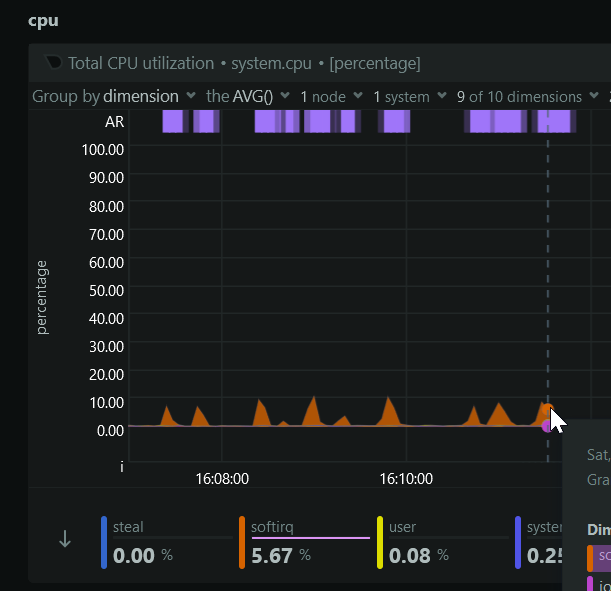Click the 16:10:00 time axis label
The image size is (611, 591).
point(406,479)
